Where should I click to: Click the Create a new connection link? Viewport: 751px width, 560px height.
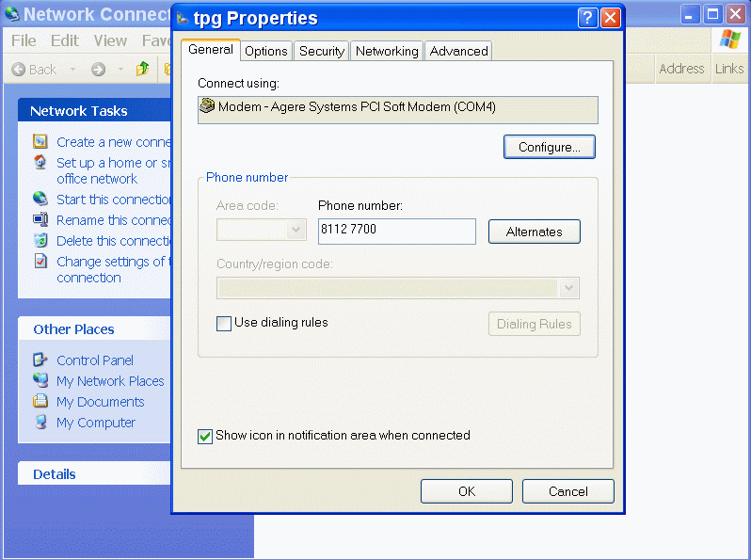click(114, 142)
